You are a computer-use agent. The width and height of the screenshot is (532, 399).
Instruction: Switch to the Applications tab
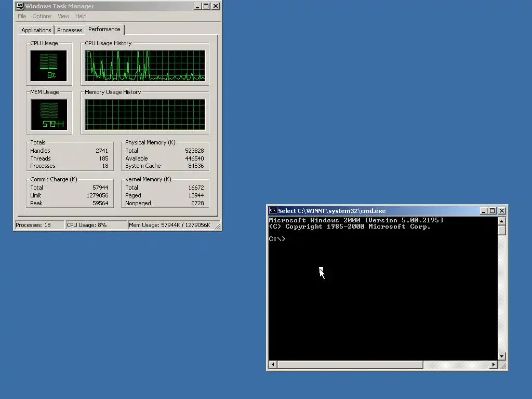click(x=36, y=30)
